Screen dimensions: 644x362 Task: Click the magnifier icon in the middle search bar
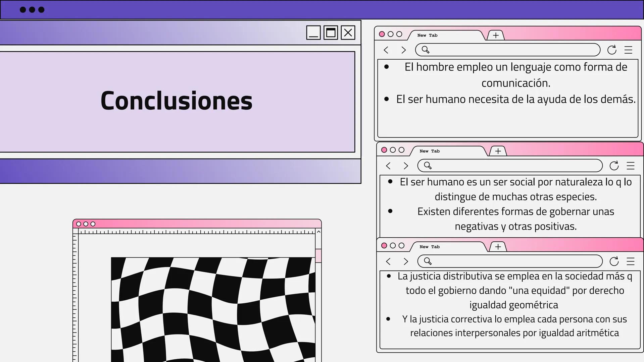click(x=427, y=166)
